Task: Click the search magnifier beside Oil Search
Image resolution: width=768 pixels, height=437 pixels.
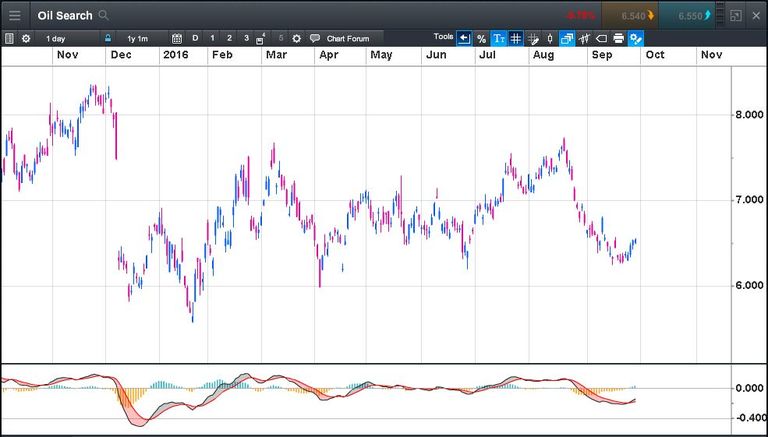Action: (103, 15)
